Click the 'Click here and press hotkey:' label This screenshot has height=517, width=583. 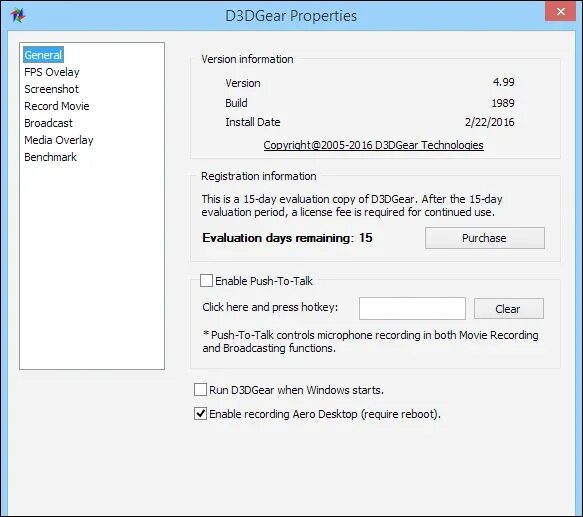point(270,307)
